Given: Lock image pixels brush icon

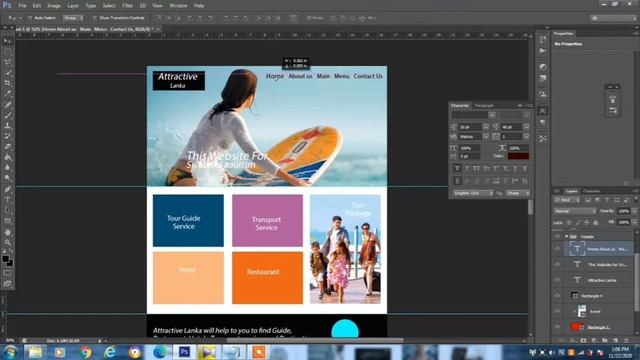Looking at the screenshot, I should [x=578, y=222].
